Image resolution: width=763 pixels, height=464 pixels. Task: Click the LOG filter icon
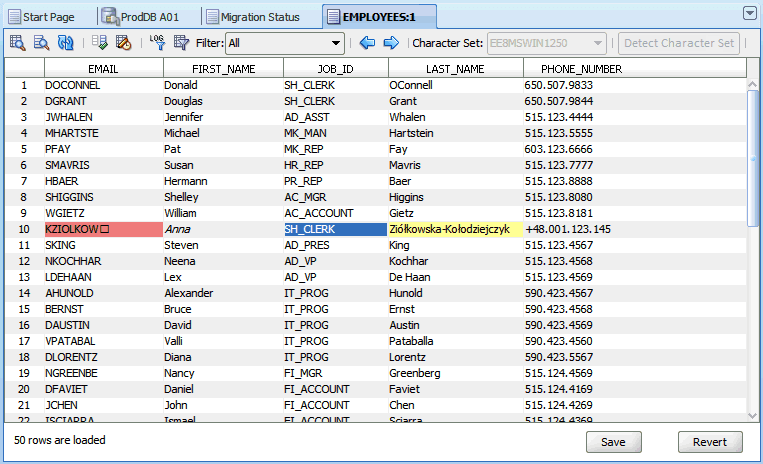click(x=157, y=43)
